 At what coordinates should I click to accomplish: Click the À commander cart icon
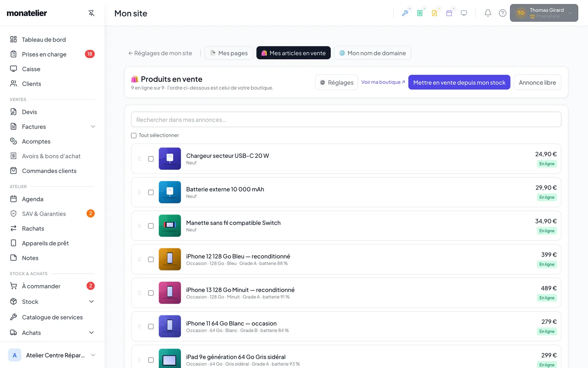(14, 286)
